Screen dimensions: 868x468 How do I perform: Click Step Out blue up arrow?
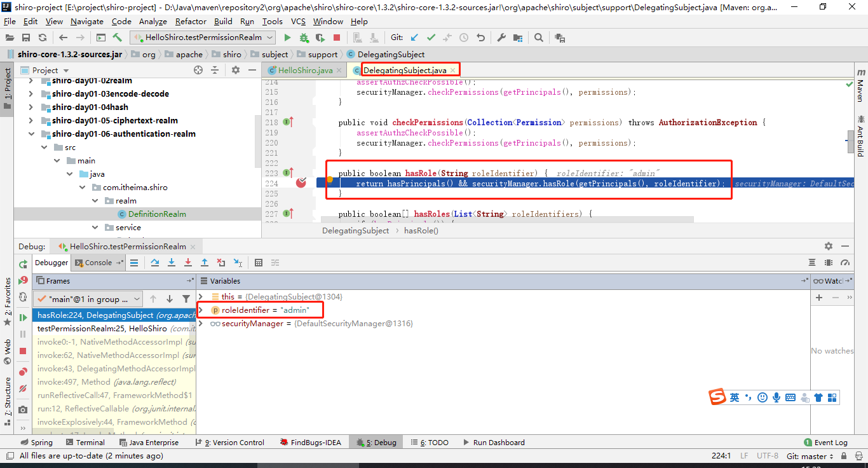tap(205, 263)
